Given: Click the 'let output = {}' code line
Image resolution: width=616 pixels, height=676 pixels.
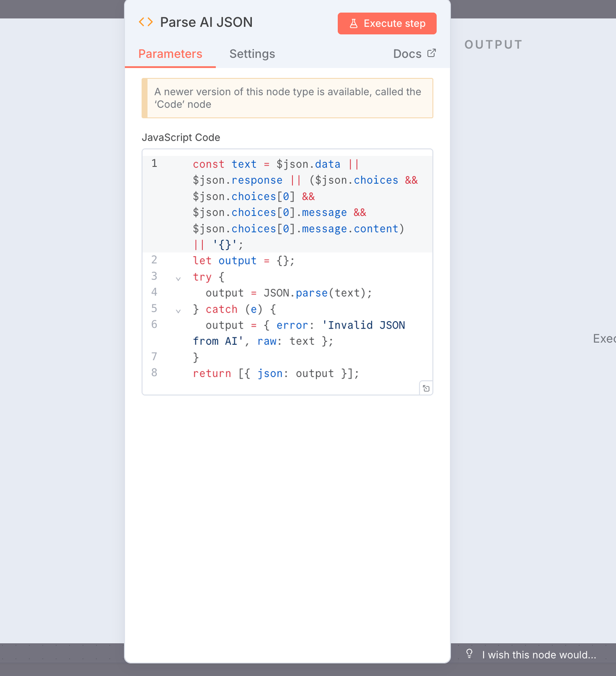Looking at the screenshot, I should pos(243,261).
